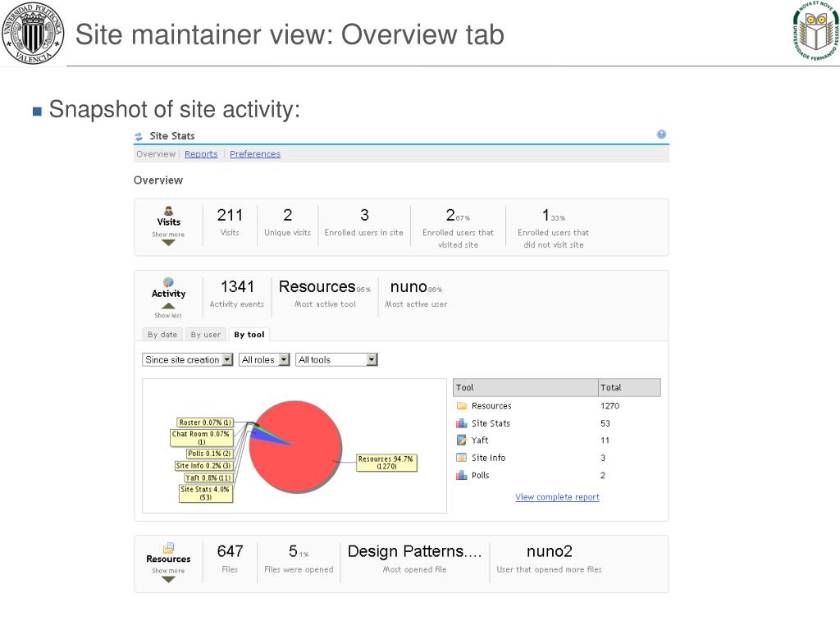Screen dimensions: 840x630
Task: Collapse Activity with Show less arrow
Action: click(168, 306)
